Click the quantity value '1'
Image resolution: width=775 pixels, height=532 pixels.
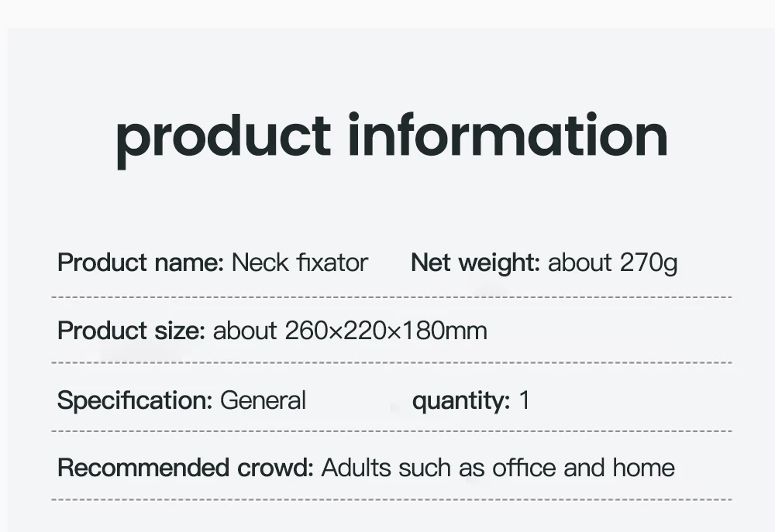(x=525, y=400)
